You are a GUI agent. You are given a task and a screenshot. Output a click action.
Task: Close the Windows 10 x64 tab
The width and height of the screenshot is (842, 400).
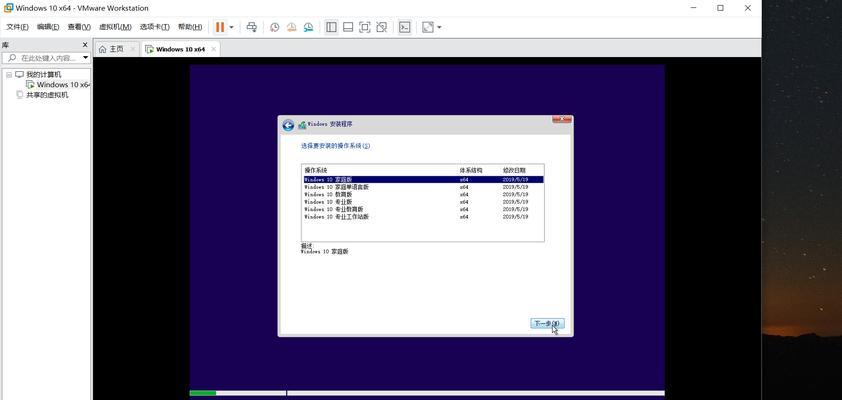pyautogui.click(x=213, y=49)
